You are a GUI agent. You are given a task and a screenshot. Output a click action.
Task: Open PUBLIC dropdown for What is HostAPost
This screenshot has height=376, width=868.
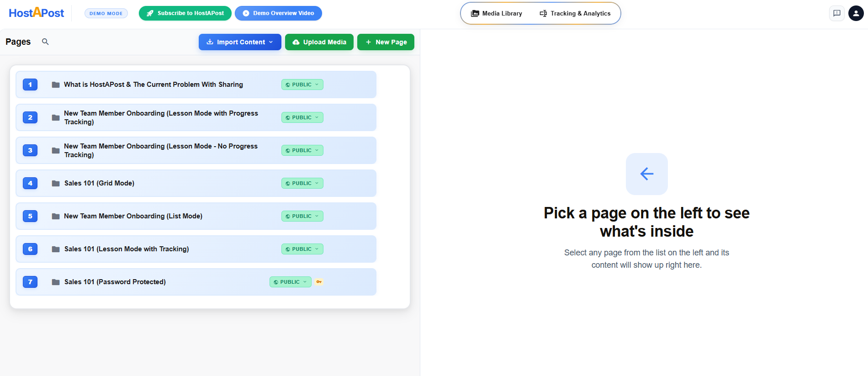(302, 85)
